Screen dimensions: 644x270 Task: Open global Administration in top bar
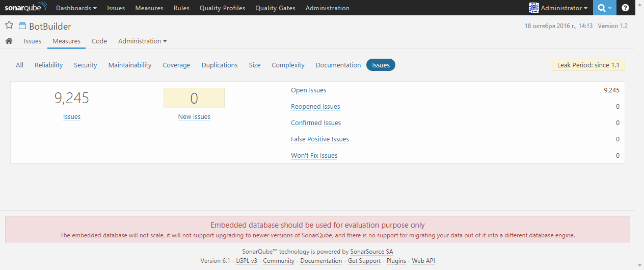pos(328,8)
